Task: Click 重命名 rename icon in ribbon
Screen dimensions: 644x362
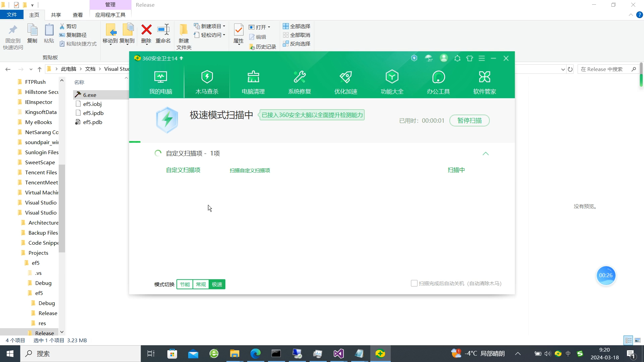Action: pyautogui.click(x=163, y=34)
